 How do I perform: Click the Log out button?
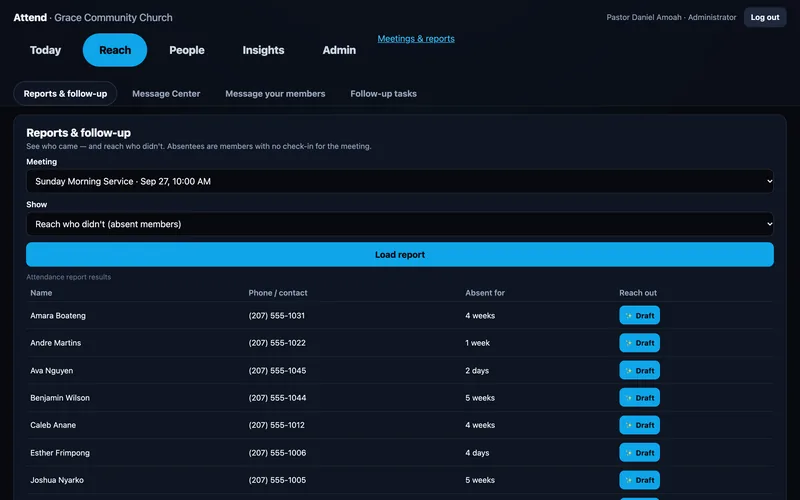(x=765, y=17)
